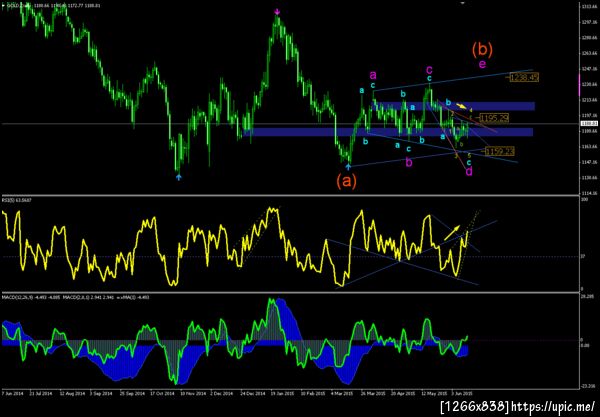Click the current price marker on the price axis

[589, 124]
